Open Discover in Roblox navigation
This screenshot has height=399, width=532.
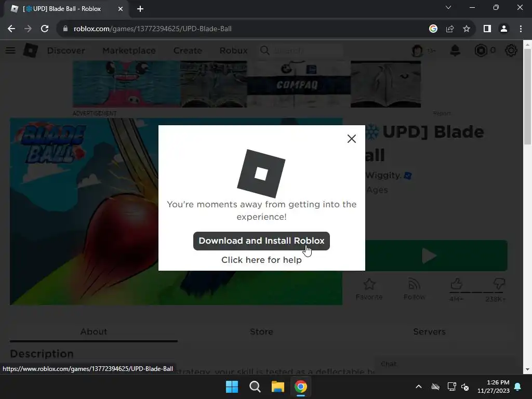[x=66, y=50]
